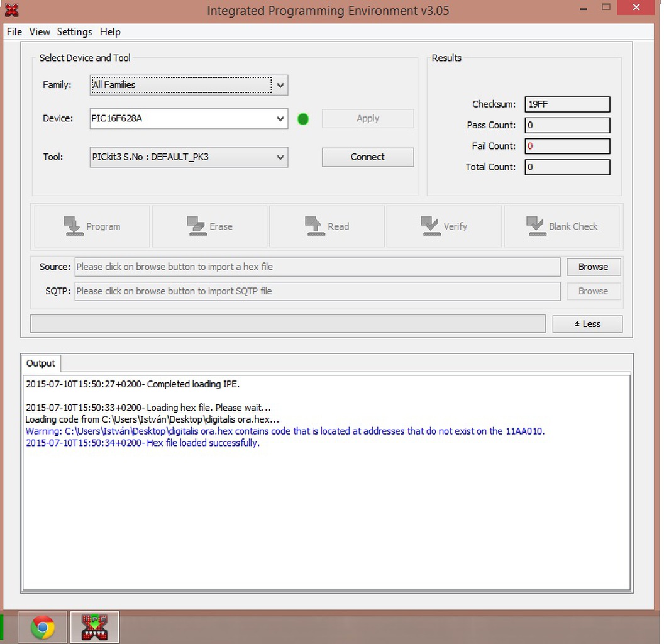This screenshot has height=644, width=664.
Task: Click the Fail Count field
Action: 567,146
